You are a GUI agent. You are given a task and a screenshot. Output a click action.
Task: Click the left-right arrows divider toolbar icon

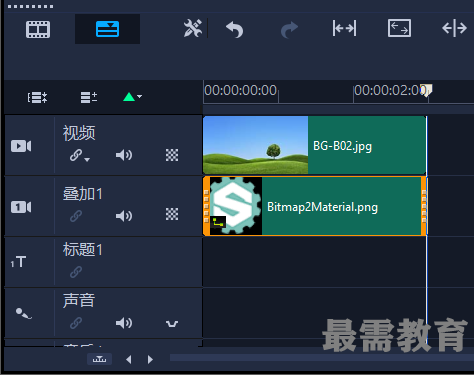(x=454, y=28)
